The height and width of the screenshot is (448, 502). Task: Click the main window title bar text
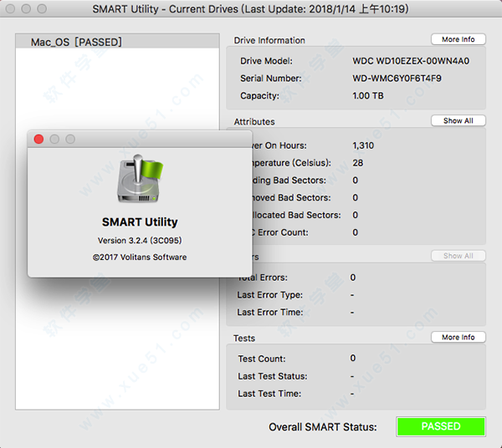pos(251,9)
